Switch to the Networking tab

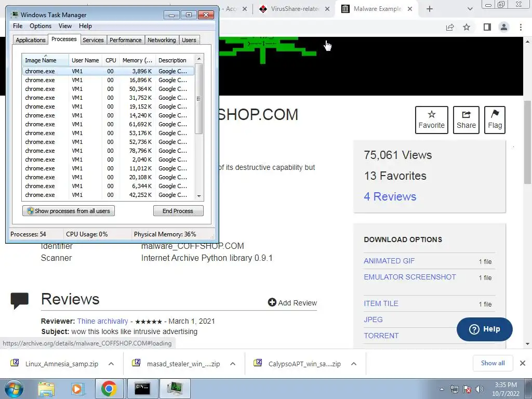(x=162, y=40)
